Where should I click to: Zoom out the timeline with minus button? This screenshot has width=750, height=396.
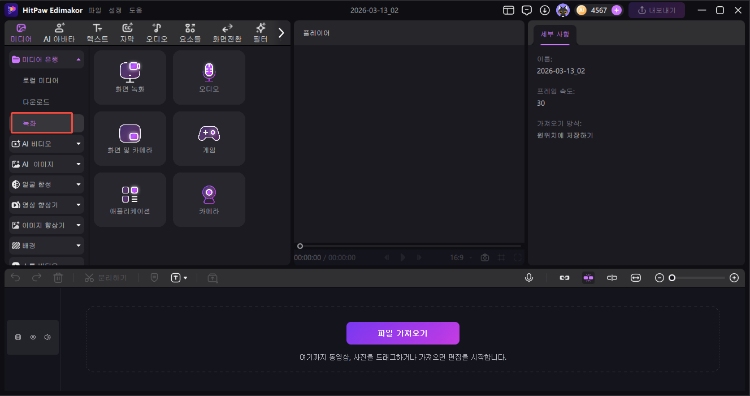(x=659, y=278)
